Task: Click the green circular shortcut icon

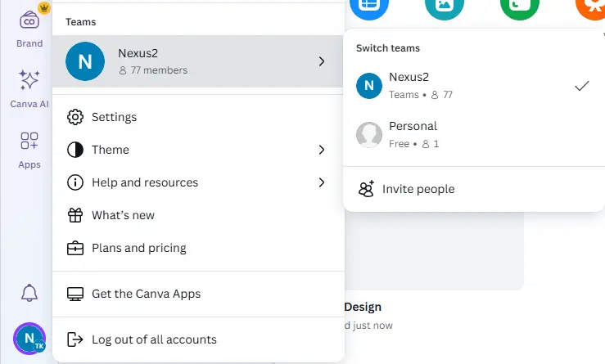Action: pyautogui.click(x=520, y=5)
